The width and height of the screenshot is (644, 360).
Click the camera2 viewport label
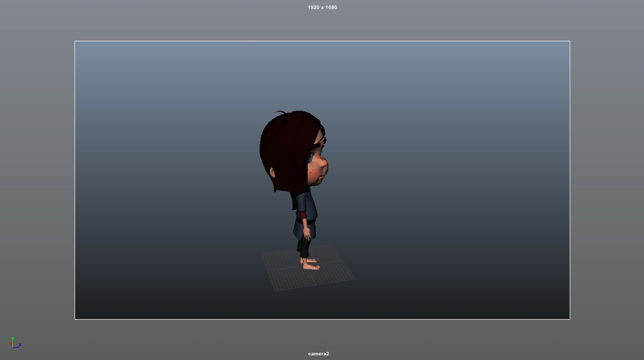click(x=318, y=354)
